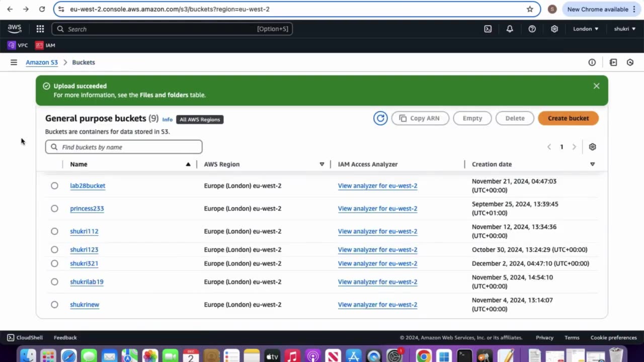Open the Terms link in footer

(572, 338)
